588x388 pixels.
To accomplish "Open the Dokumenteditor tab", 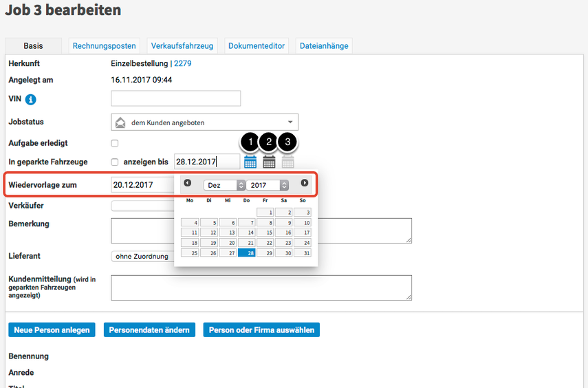I will (x=256, y=46).
